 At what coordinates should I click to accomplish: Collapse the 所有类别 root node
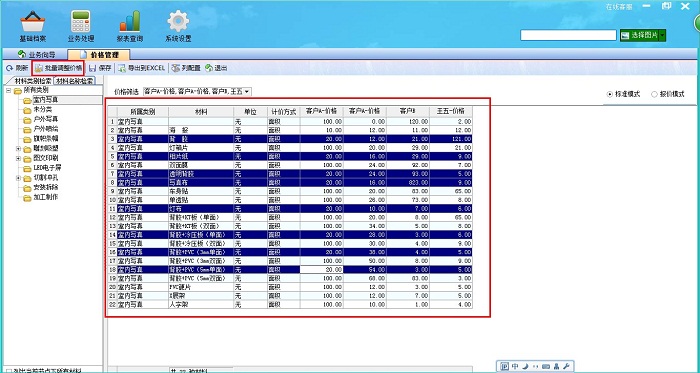[x=8, y=91]
